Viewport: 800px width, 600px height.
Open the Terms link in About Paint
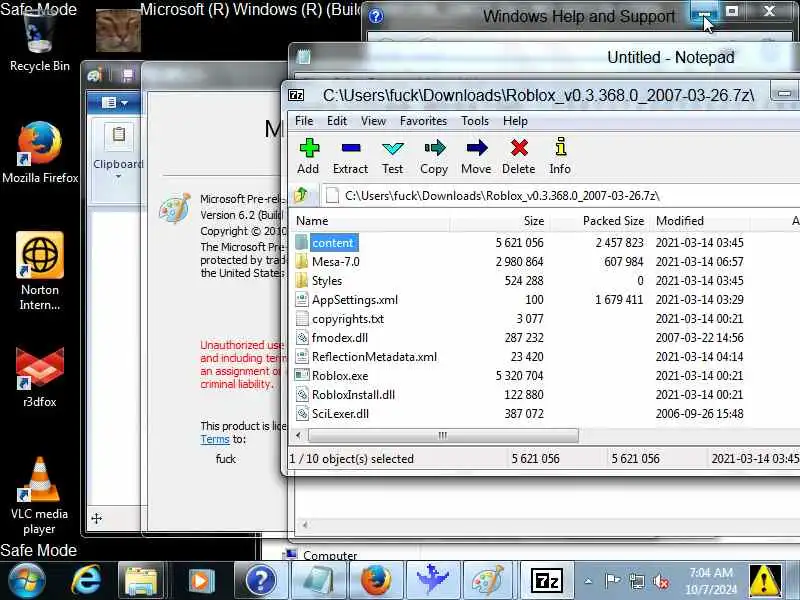click(x=215, y=439)
